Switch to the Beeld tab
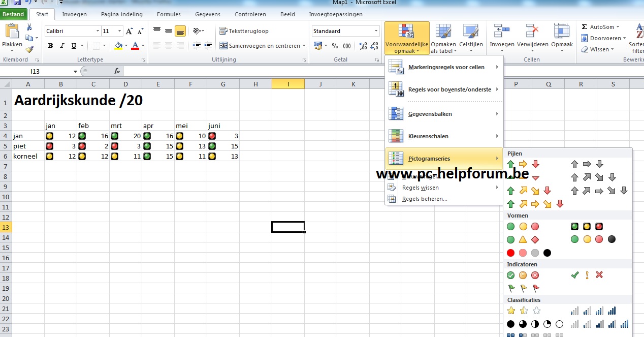644x337 pixels. click(x=288, y=14)
